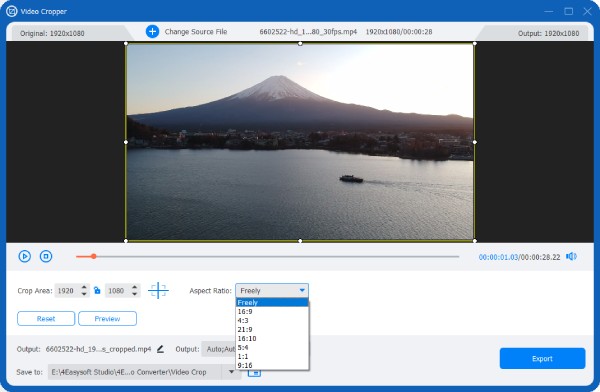Select the 16:10 aspect ratio option
Viewport: 600px width, 392px height.
[272, 338]
